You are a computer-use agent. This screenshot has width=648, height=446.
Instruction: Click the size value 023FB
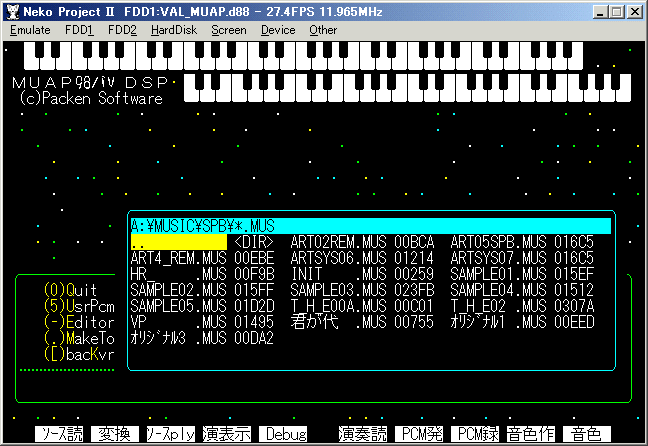click(x=414, y=290)
